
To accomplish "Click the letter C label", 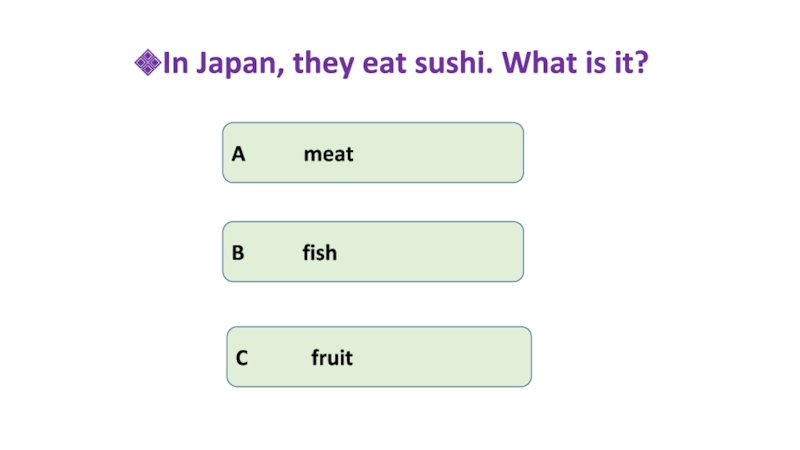I will [242, 357].
